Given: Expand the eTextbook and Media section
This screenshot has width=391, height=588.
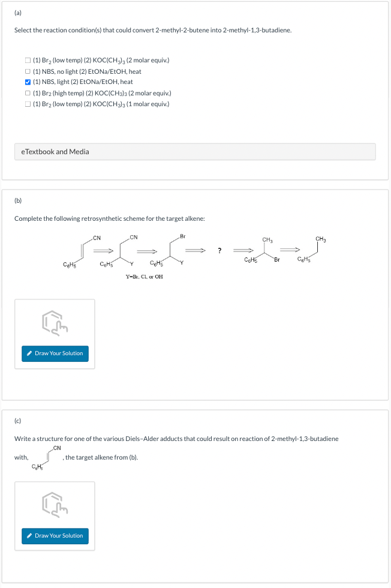Looking at the screenshot, I should coord(195,152).
